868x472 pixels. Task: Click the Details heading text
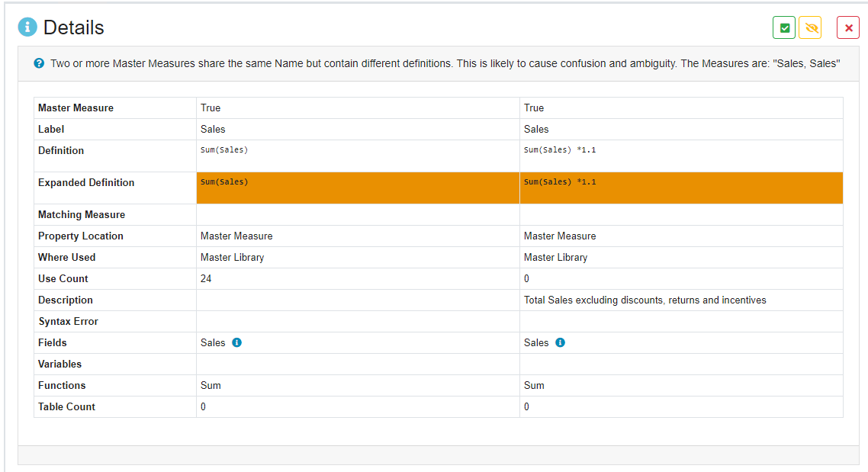pos(73,27)
